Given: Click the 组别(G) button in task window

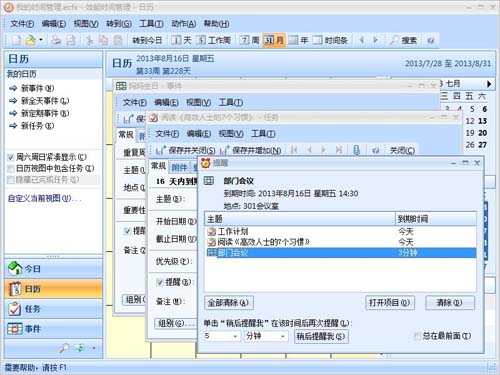Looking at the screenshot, I should (x=176, y=323).
